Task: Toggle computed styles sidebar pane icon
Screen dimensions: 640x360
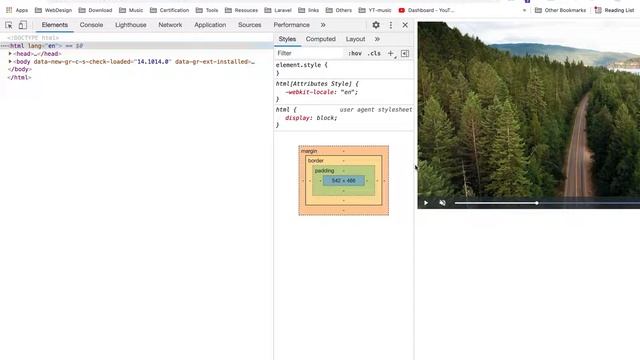Action: [405, 53]
